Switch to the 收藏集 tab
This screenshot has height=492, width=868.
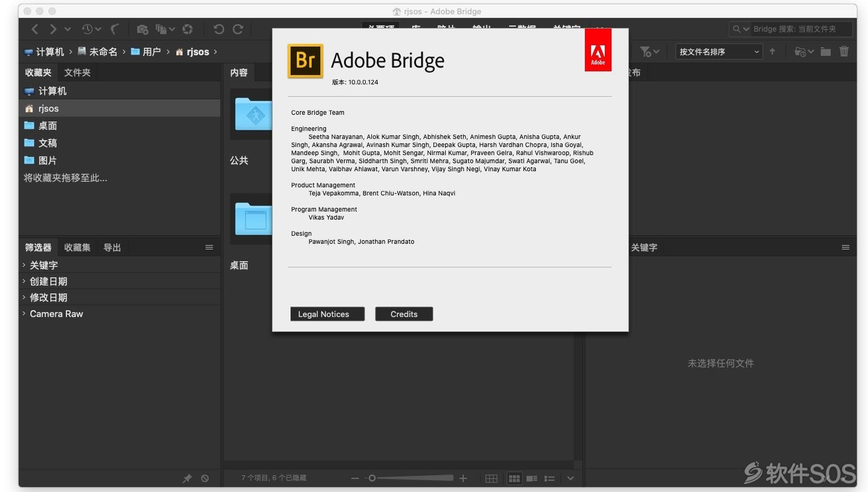(78, 248)
